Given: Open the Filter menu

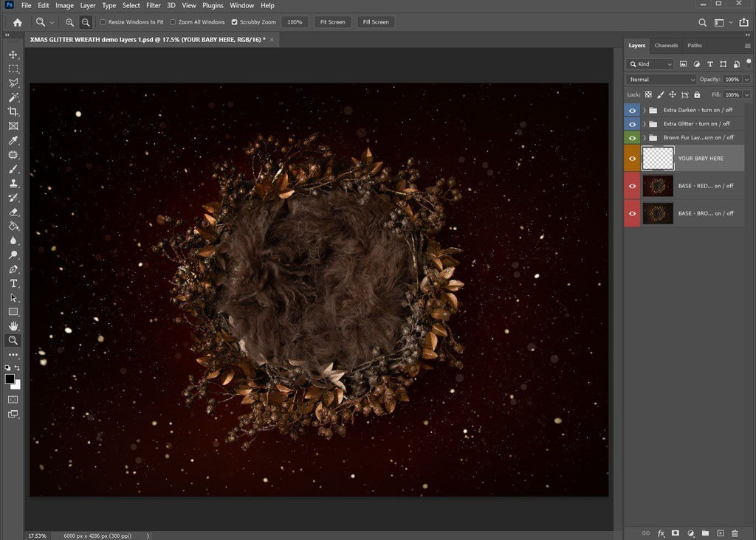Looking at the screenshot, I should 154,5.
